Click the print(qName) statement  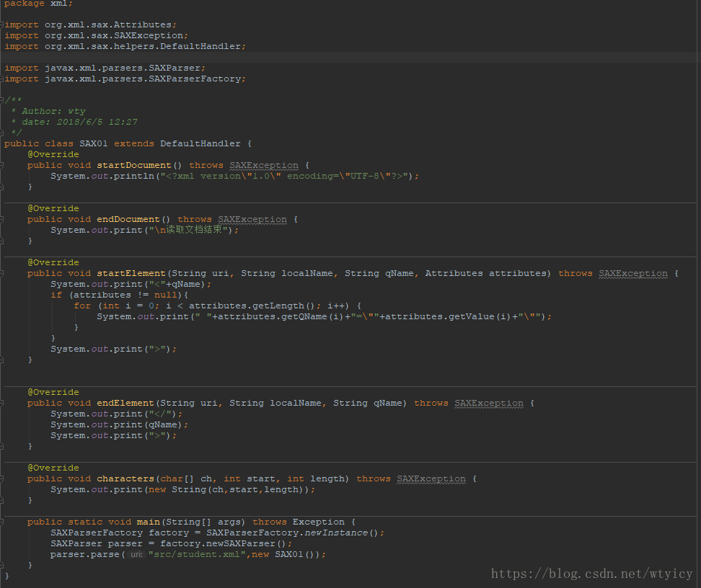(x=120, y=424)
